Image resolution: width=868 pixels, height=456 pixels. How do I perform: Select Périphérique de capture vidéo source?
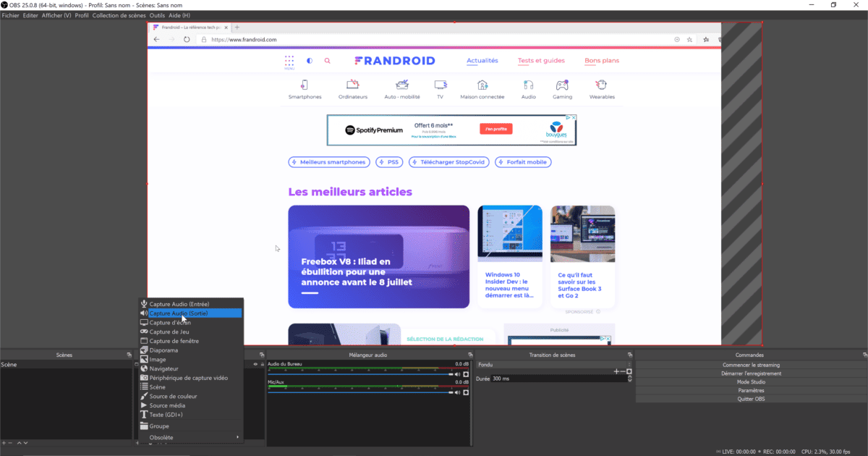pos(188,378)
